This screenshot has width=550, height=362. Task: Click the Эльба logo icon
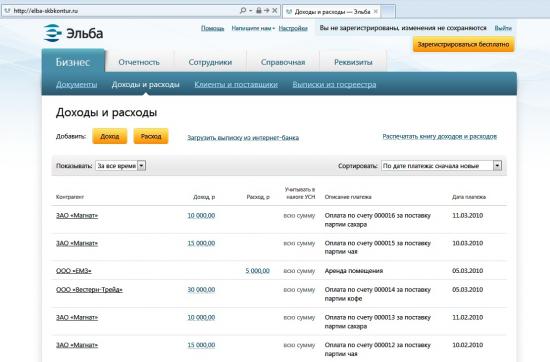tap(53, 33)
